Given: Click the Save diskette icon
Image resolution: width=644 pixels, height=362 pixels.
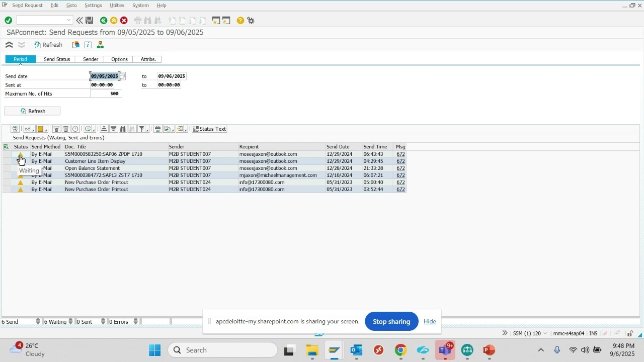Looking at the screenshot, I should tap(90, 21).
